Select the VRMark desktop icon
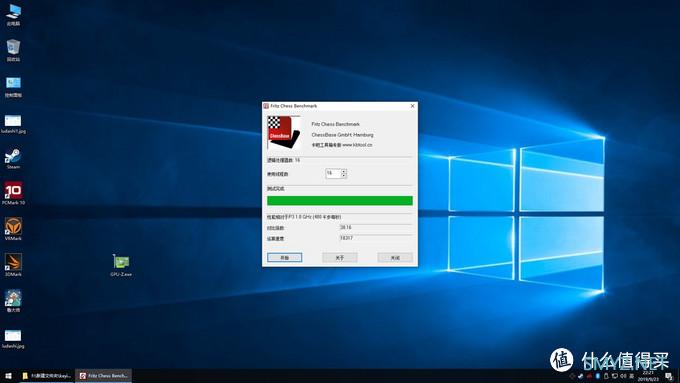The width and height of the screenshot is (680, 383). coord(13,229)
